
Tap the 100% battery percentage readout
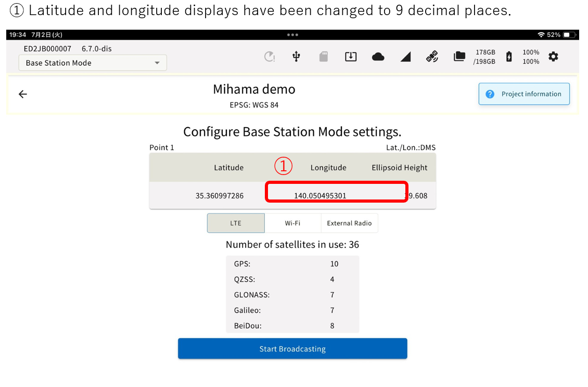pos(531,57)
